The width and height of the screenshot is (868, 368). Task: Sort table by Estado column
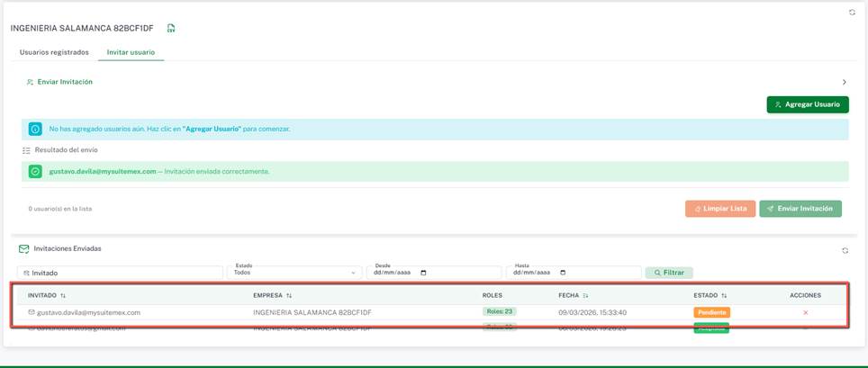click(724, 295)
